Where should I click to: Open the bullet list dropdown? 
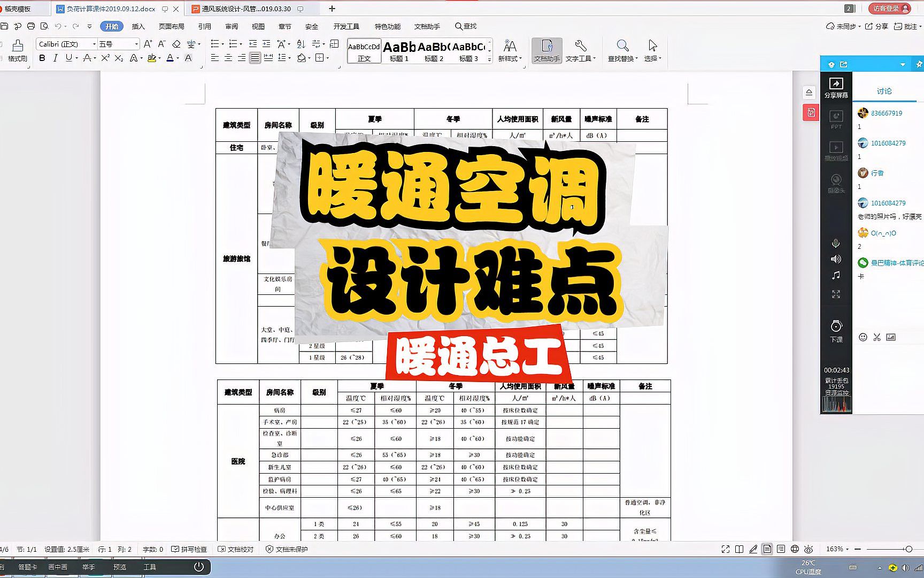pyautogui.click(x=224, y=44)
